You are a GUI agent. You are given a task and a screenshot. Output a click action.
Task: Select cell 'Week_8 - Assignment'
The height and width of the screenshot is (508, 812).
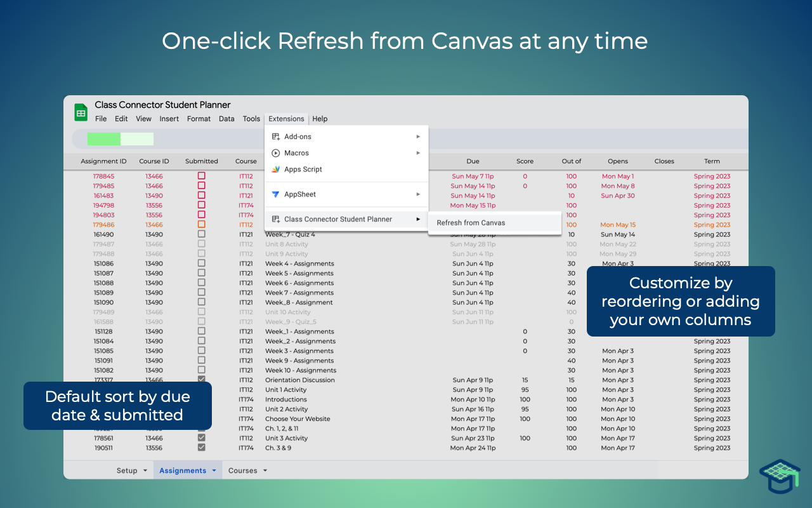(299, 302)
